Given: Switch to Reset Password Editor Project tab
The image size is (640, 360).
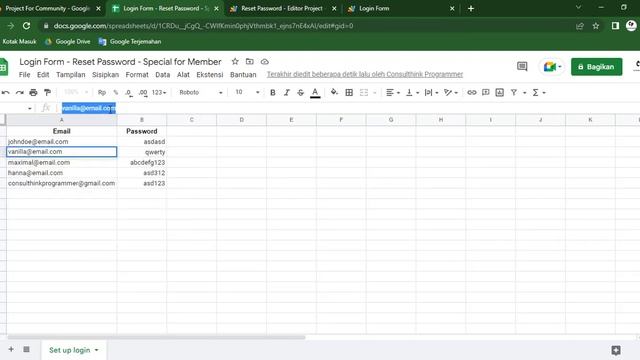Looking at the screenshot, I should [x=282, y=8].
